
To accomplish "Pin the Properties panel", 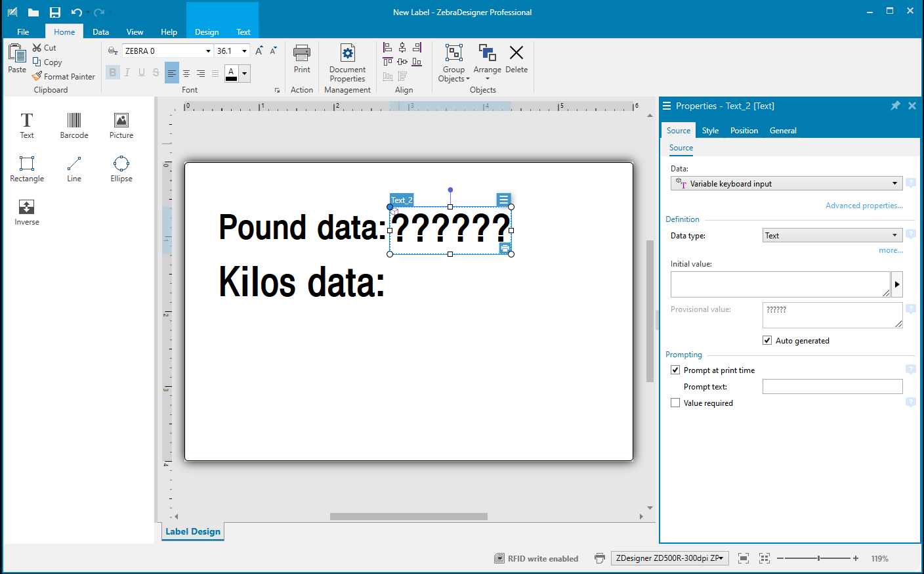I will 895,106.
